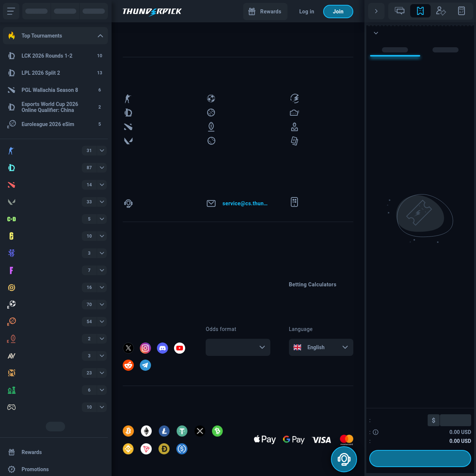Image resolution: width=476 pixels, height=476 pixels.
Task: Open the Discord social icon
Action: click(162, 348)
